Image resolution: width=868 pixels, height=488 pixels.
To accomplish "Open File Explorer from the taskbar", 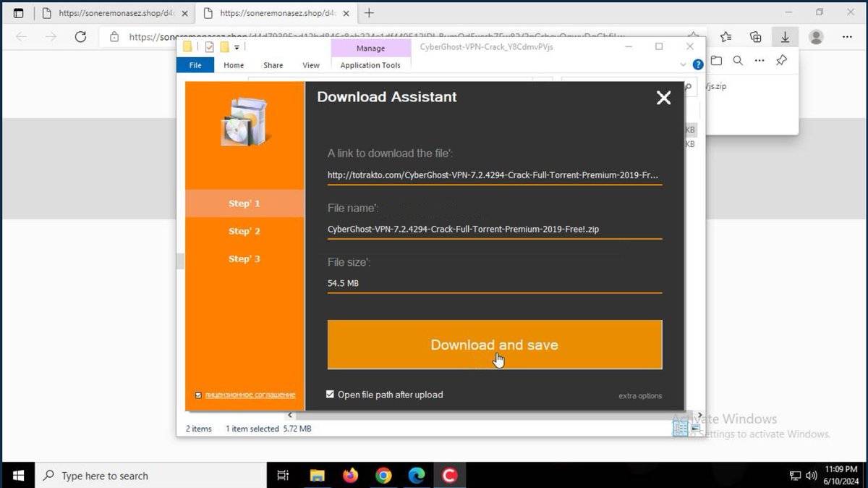I will click(x=317, y=476).
